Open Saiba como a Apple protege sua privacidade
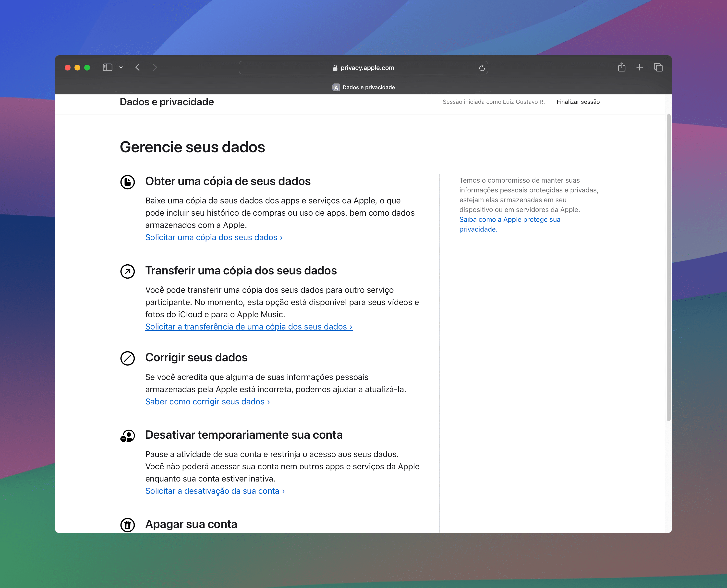This screenshot has width=727, height=588. [x=510, y=224]
